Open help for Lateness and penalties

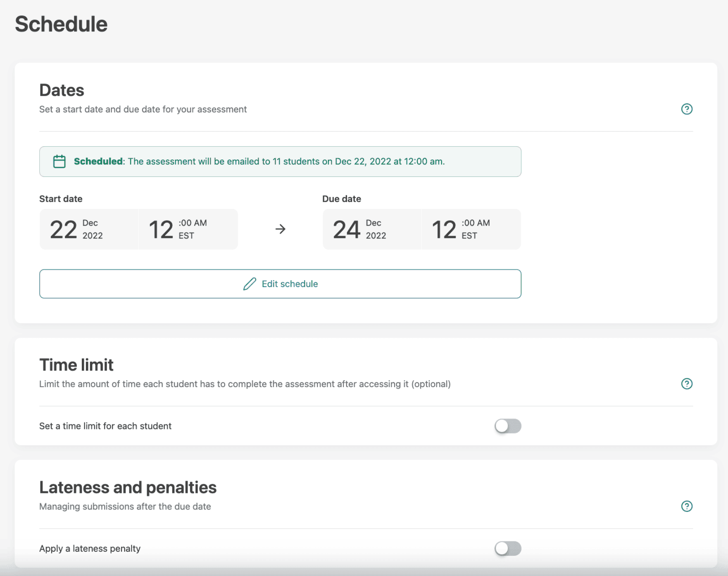click(x=686, y=506)
